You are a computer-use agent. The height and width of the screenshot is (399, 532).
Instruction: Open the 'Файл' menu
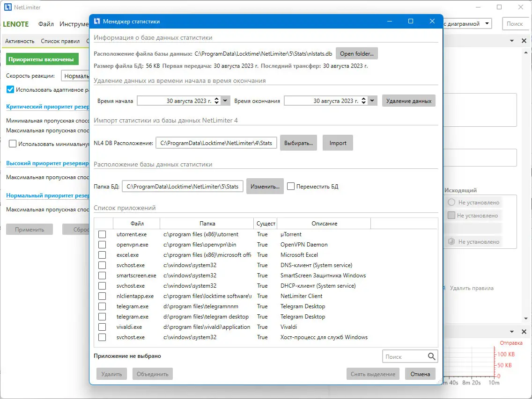[x=46, y=24]
